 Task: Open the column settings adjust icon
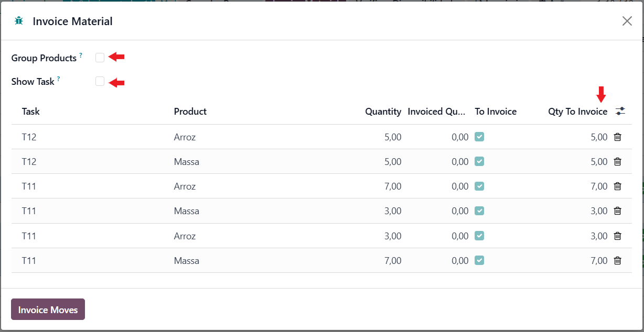coord(620,112)
